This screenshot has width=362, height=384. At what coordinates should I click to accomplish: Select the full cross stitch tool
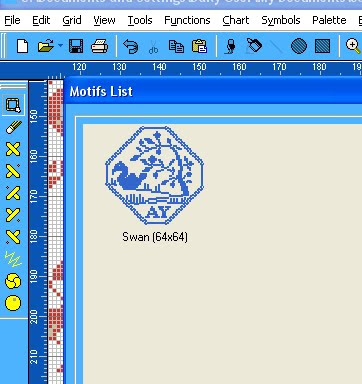click(x=13, y=149)
